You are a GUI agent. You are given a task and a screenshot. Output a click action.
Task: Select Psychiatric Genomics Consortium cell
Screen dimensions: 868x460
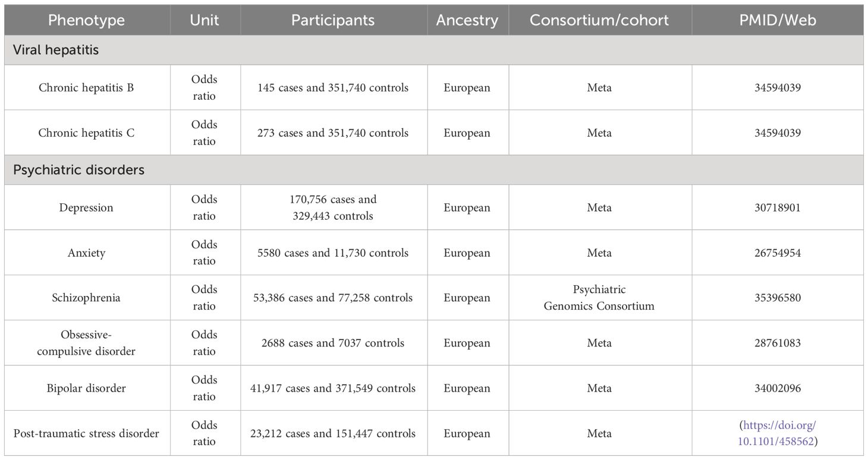click(x=599, y=298)
